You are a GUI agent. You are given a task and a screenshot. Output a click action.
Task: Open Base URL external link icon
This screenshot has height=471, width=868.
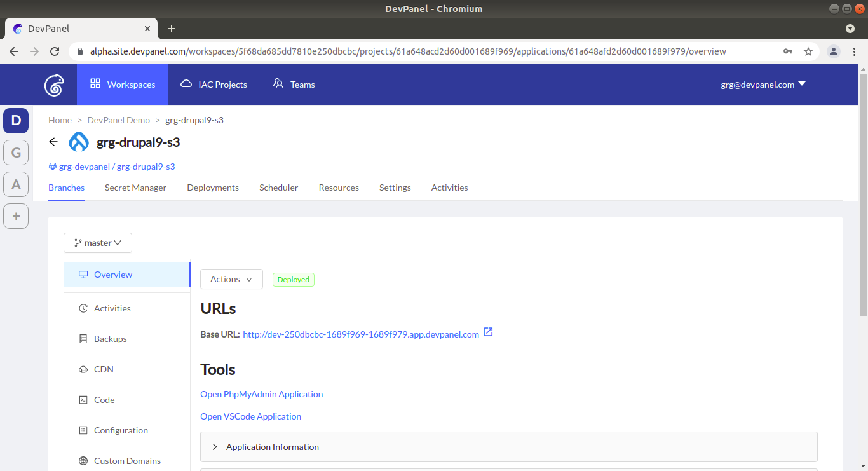488,332
